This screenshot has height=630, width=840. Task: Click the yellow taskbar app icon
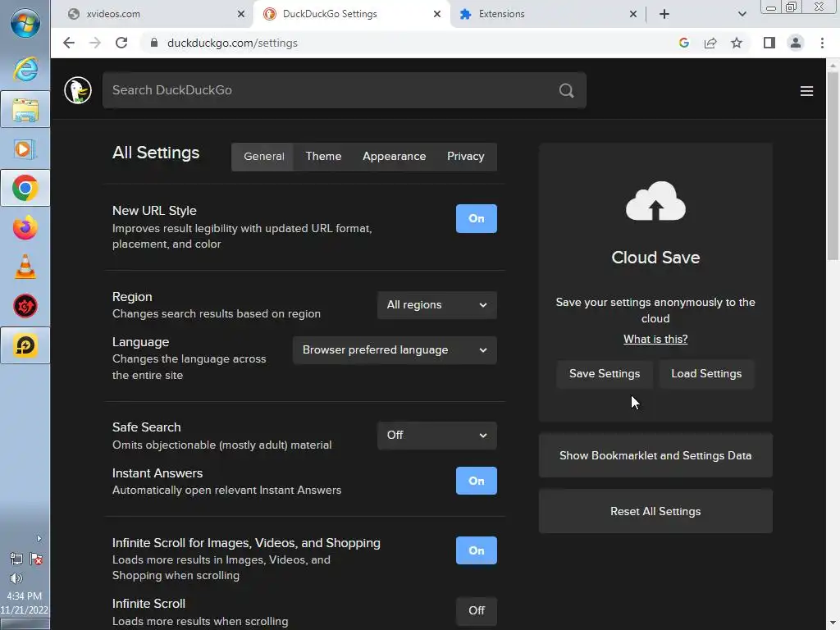point(25,345)
